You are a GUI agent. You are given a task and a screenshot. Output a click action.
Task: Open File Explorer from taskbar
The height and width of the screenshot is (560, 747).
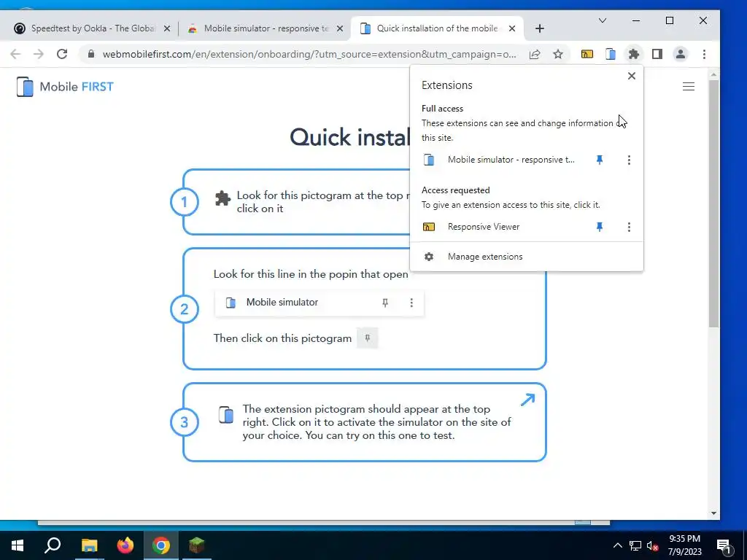pos(89,545)
